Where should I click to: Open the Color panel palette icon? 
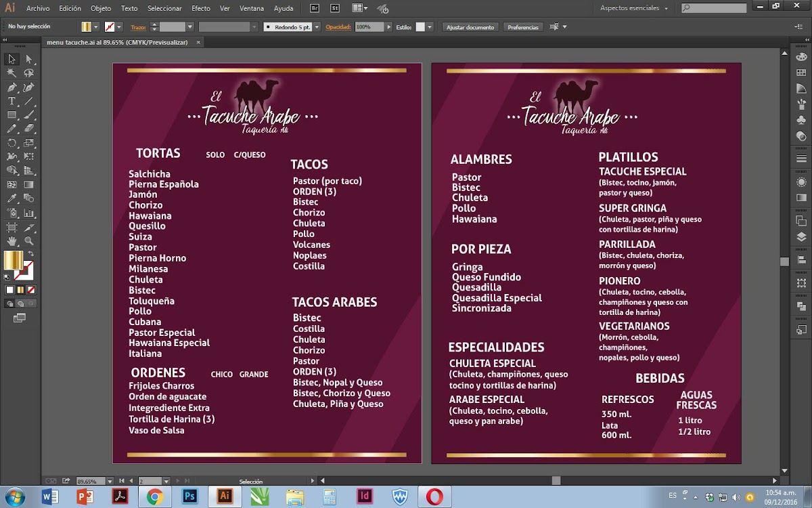pyautogui.click(x=801, y=58)
